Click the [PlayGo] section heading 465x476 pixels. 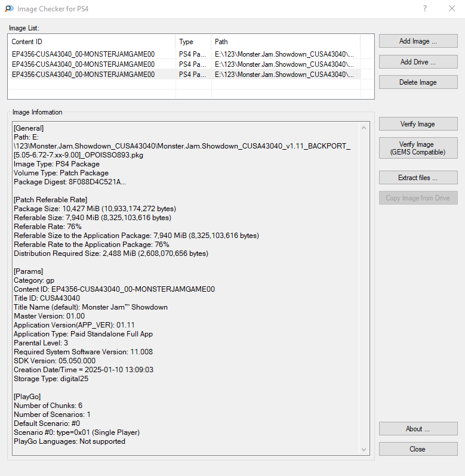click(27, 397)
